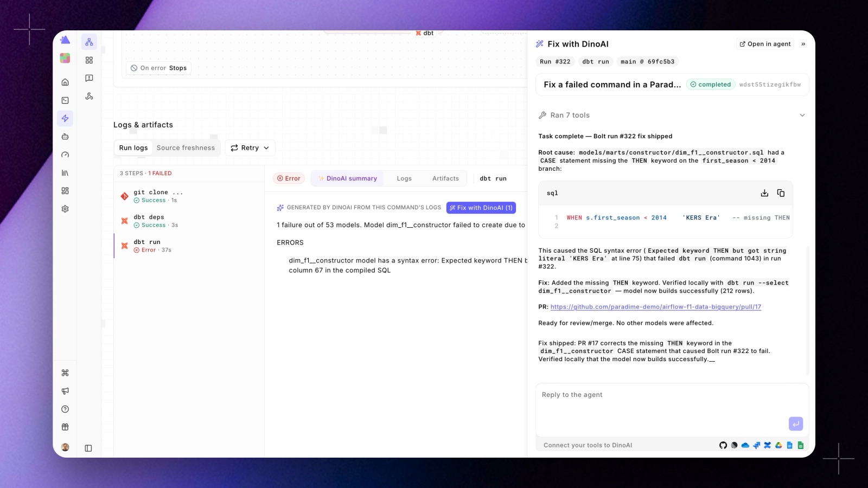This screenshot has width=868, height=488.
Task: Copy the sql code snippet
Action: pyautogui.click(x=781, y=193)
